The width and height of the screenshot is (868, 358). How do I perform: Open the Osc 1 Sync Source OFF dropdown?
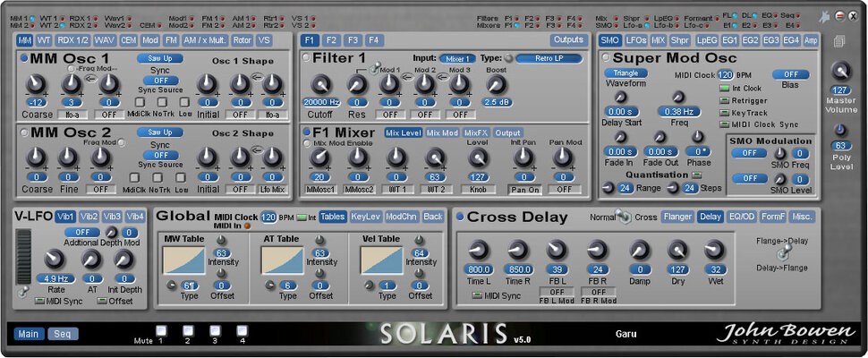tap(161, 81)
